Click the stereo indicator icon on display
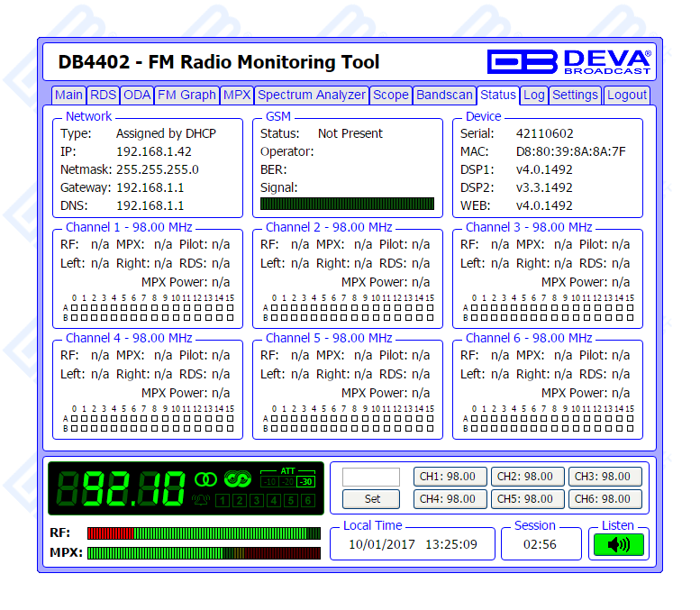 [x=206, y=478]
